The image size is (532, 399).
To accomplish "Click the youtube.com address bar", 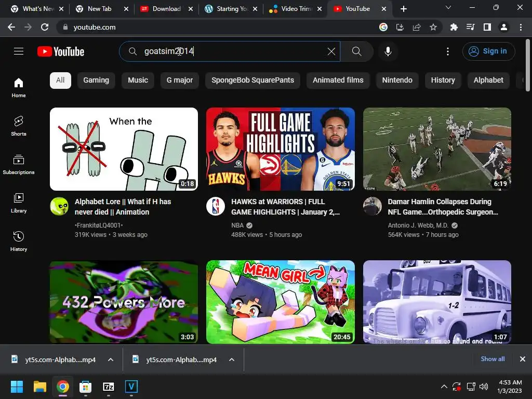I will [x=217, y=27].
